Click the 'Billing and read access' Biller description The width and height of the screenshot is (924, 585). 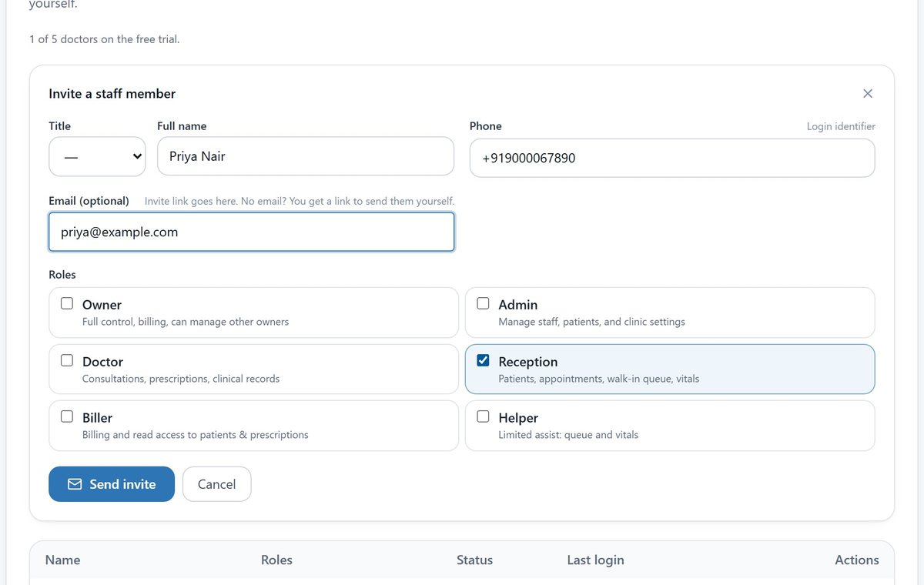coord(196,435)
